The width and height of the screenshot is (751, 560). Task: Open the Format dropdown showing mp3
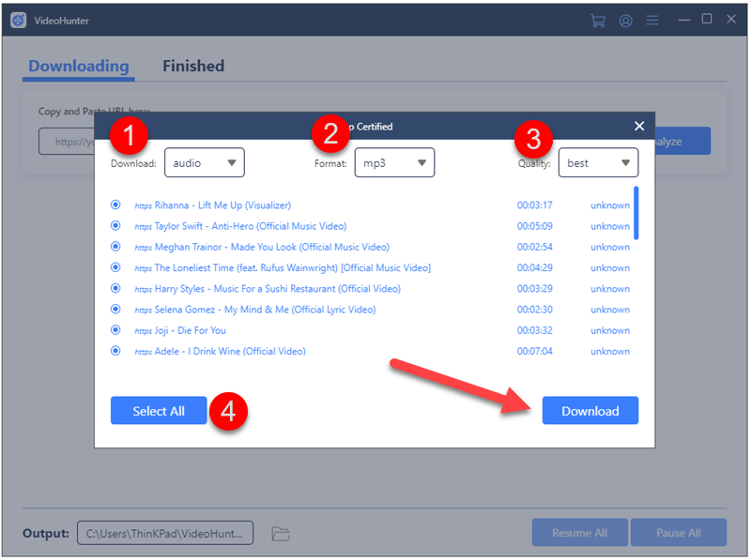[x=394, y=162]
